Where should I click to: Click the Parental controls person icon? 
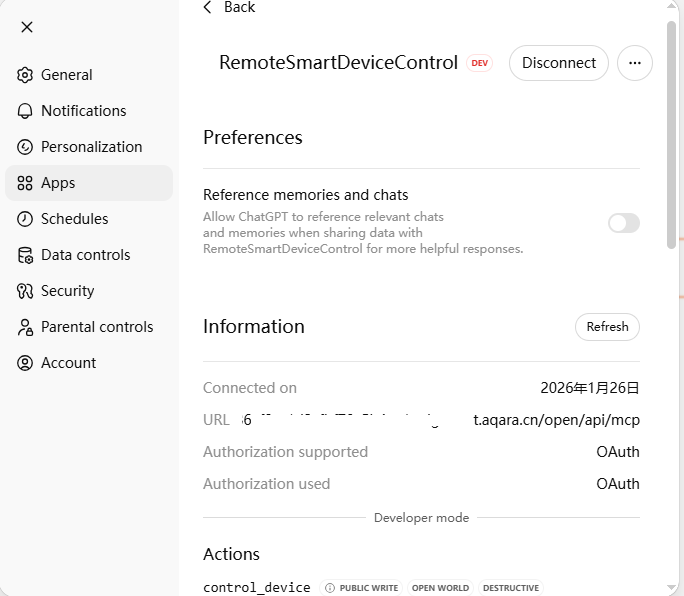[25, 327]
